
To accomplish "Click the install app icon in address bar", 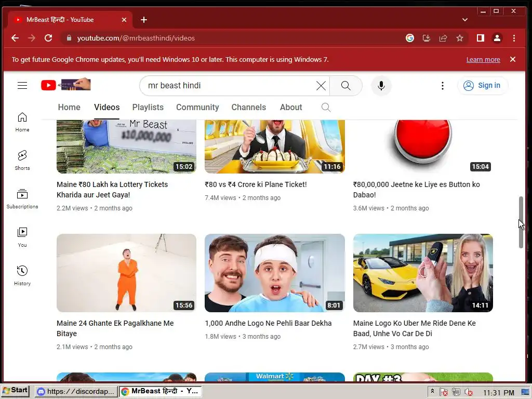I will 427,38.
